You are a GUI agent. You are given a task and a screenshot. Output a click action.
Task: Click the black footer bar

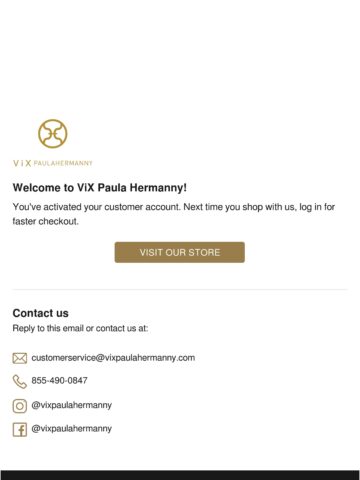point(180,475)
